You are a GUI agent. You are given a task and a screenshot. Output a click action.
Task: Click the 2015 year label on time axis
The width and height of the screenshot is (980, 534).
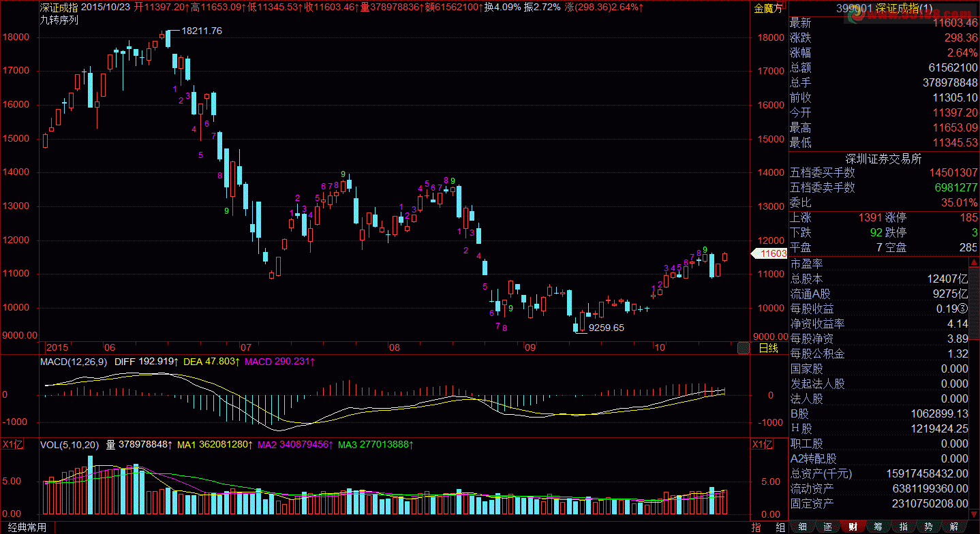59,347
